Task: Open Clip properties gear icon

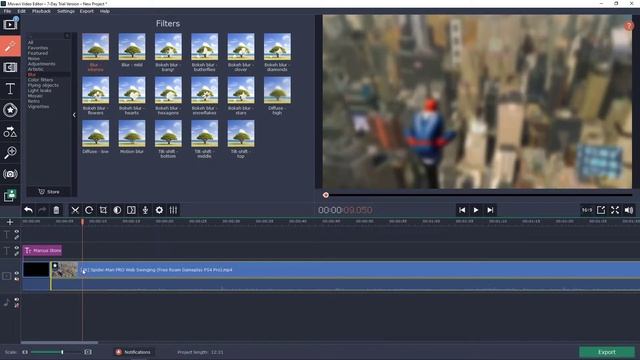Action: 159,210
